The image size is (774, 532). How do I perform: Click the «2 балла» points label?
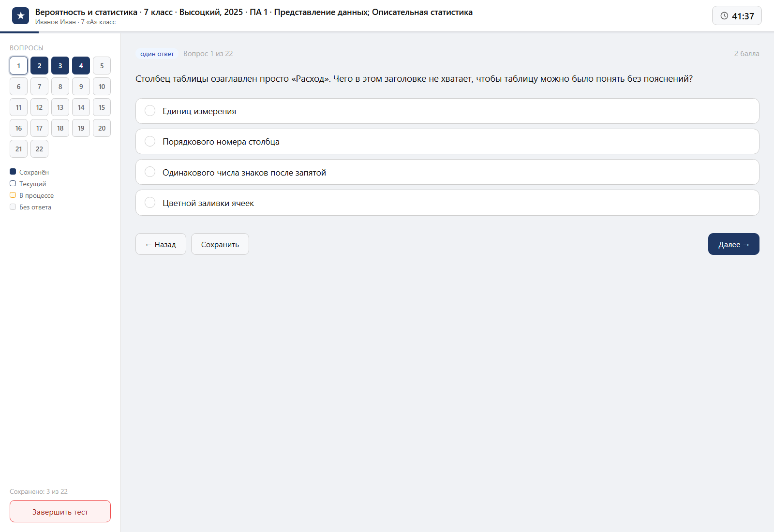tap(746, 54)
